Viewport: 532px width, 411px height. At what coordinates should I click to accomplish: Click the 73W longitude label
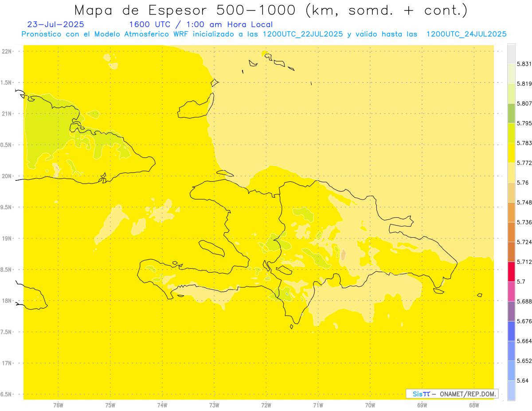[x=214, y=405]
